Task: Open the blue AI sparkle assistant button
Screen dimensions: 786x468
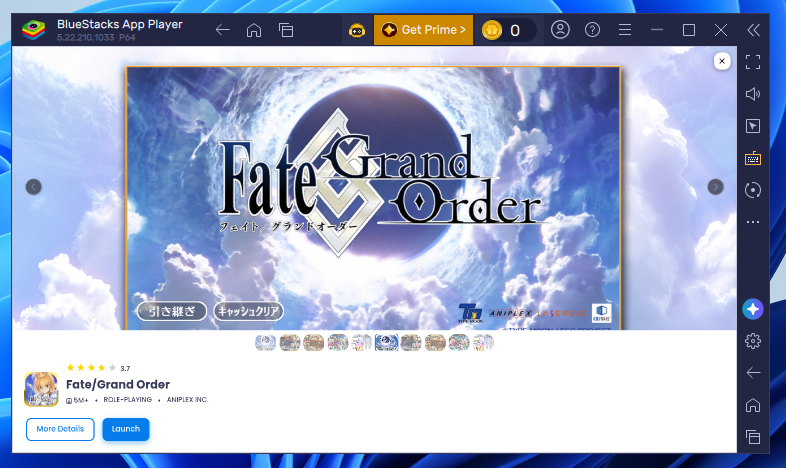Action: 753,309
